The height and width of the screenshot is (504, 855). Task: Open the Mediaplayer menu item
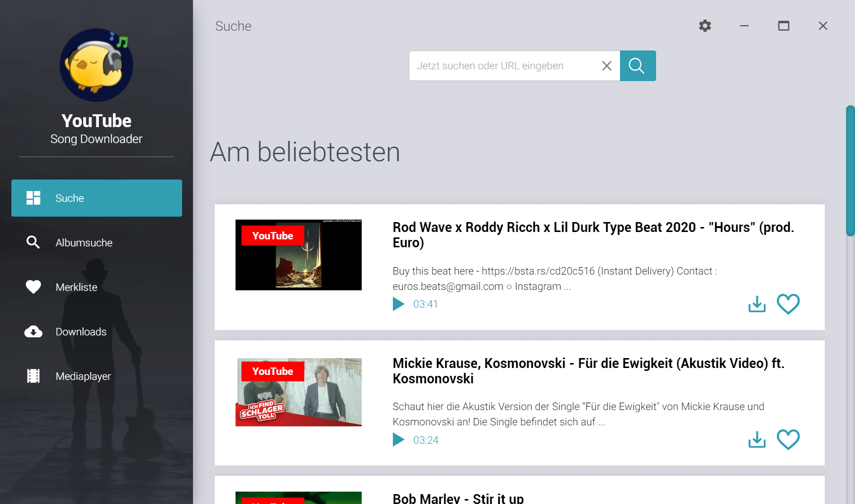96,376
